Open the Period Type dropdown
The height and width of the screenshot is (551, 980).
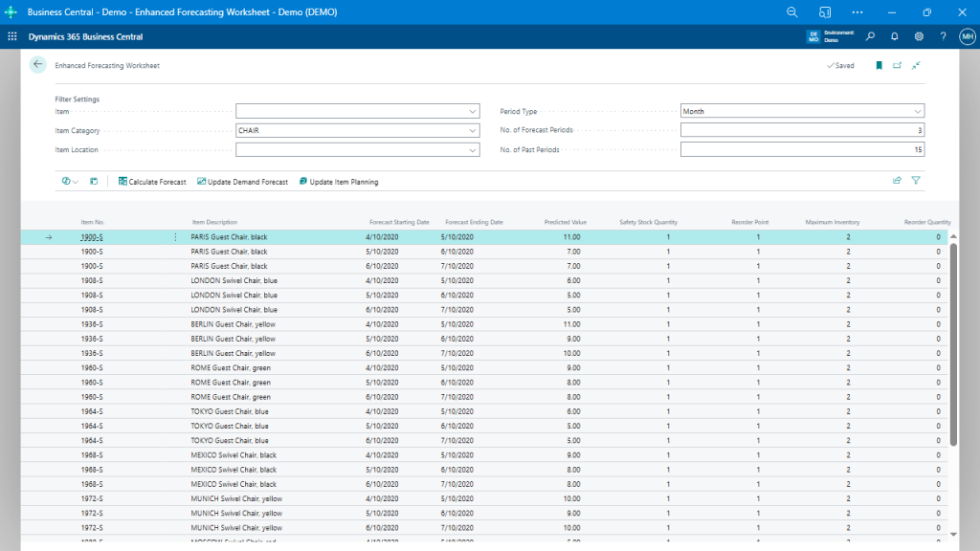[x=917, y=111]
